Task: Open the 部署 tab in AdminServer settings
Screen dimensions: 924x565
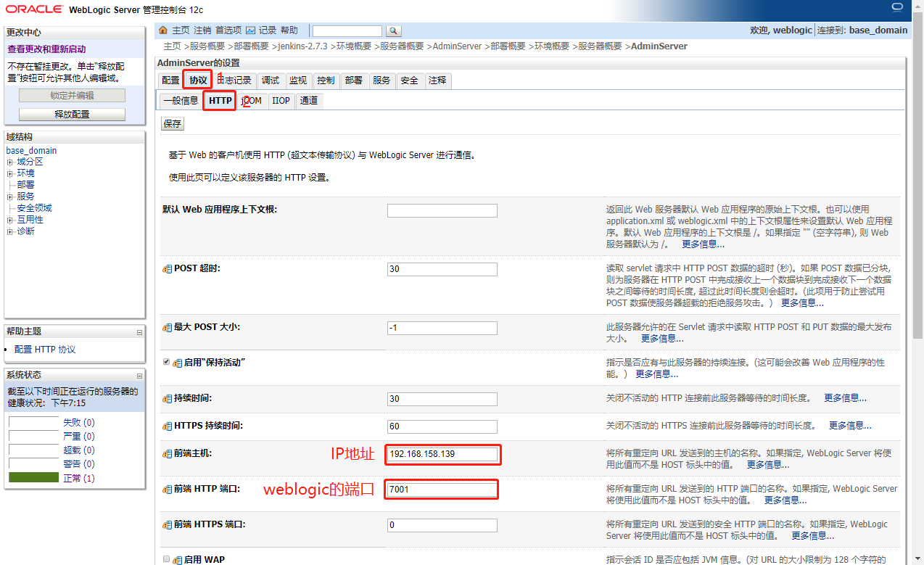Action: (354, 81)
